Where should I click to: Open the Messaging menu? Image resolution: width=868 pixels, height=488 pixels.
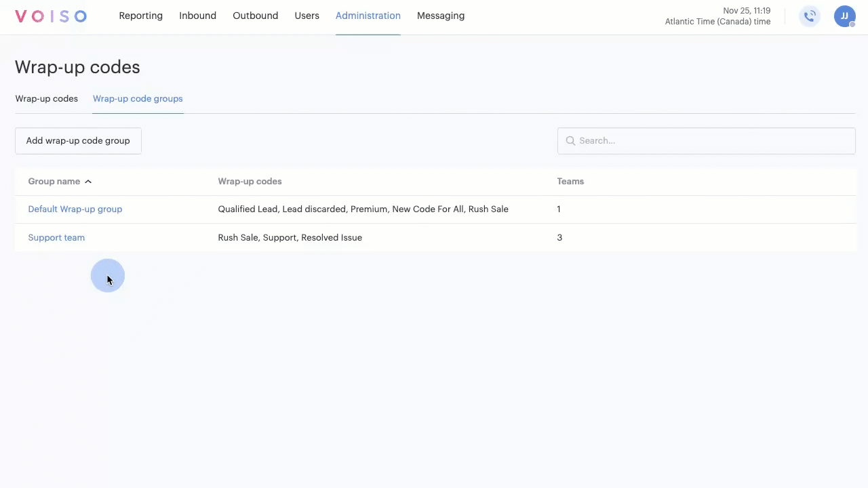coord(440,16)
